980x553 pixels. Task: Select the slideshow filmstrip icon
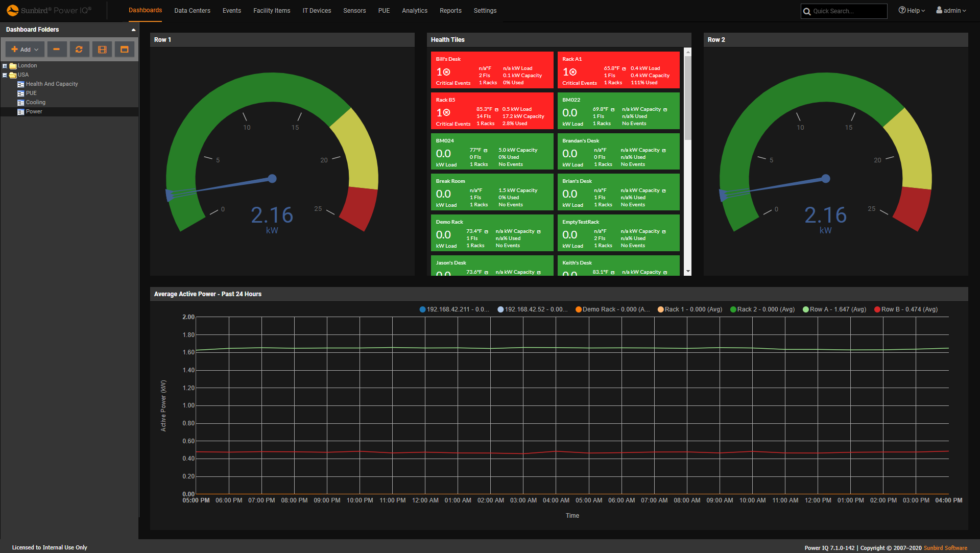(102, 49)
